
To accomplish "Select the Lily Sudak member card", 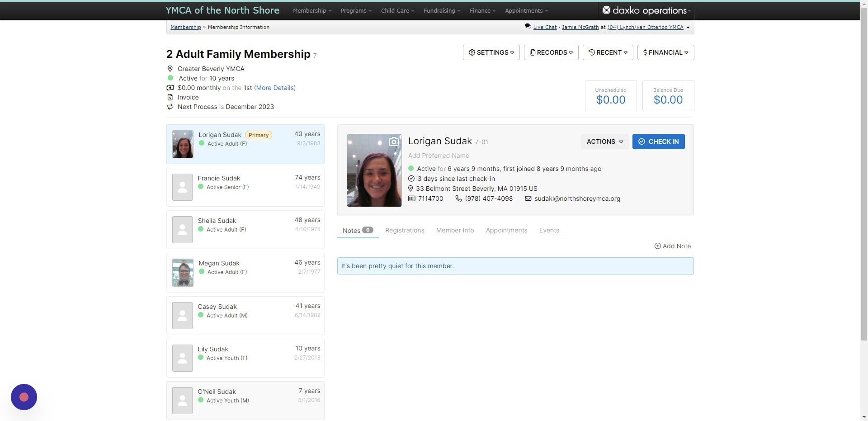I will pos(245,358).
